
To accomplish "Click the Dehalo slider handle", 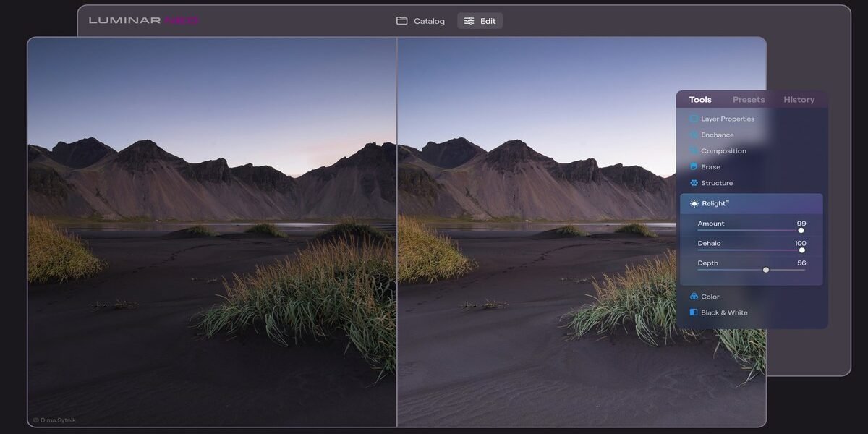I will pyautogui.click(x=801, y=250).
